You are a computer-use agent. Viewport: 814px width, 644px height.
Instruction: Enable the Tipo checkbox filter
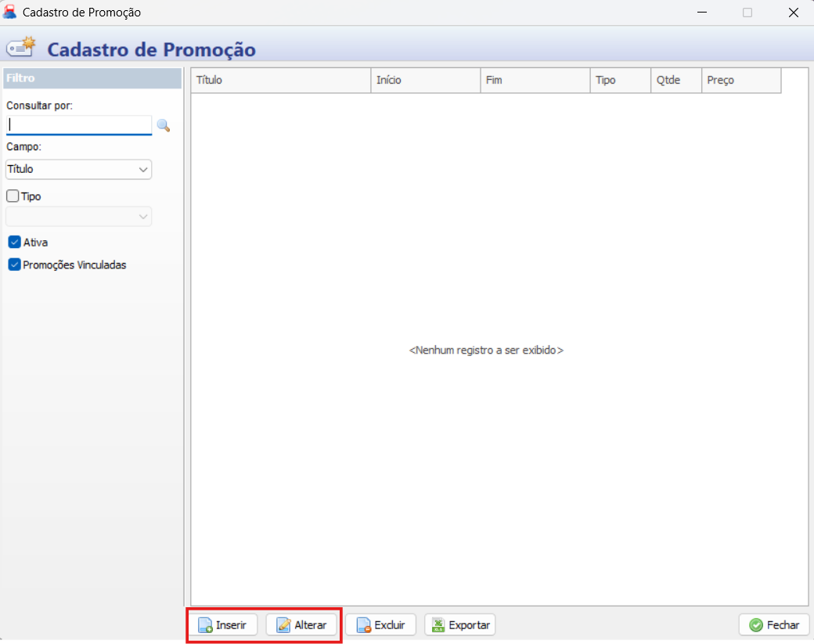pyautogui.click(x=13, y=196)
